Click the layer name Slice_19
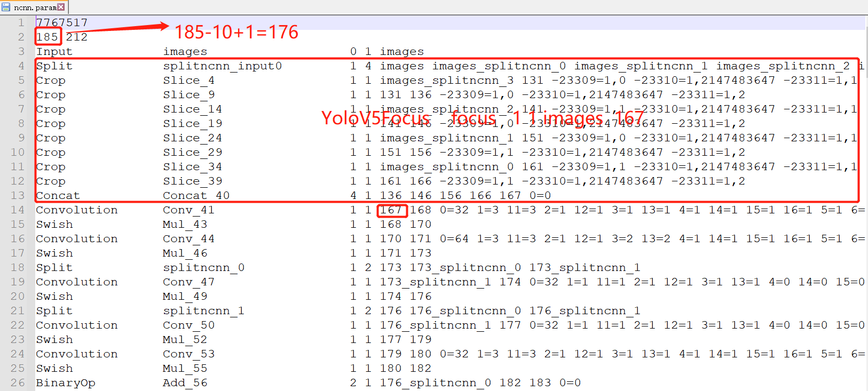Viewport: 868px width, 391px height. click(x=193, y=123)
